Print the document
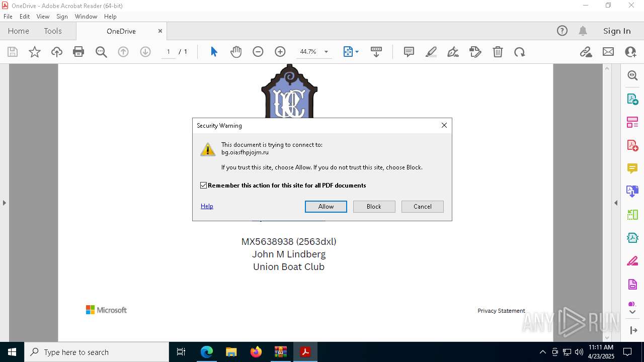644x362 pixels. (x=78, y=52)
